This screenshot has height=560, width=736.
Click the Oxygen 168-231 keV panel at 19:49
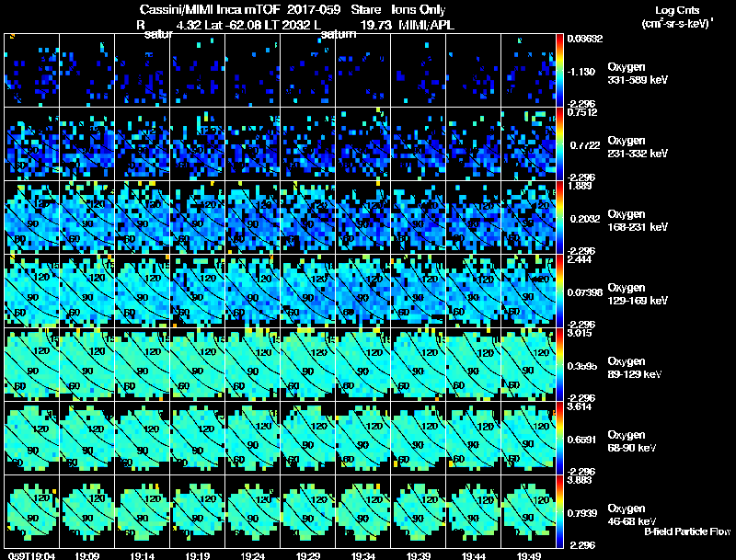(528, 218)
